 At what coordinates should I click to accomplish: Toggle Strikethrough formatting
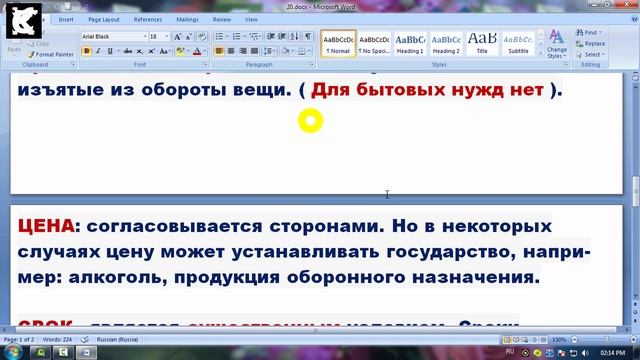[128, 51]
